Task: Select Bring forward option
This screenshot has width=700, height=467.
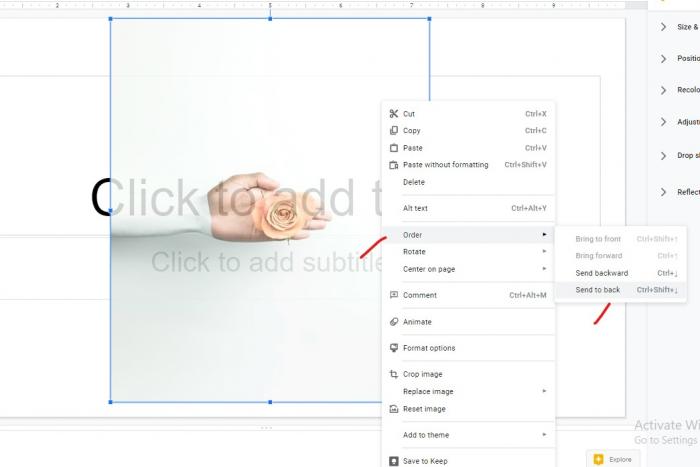Action: coord(621,256)
